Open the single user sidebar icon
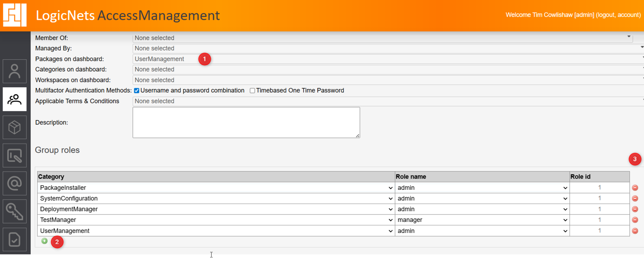Screen dimensions: 644x264 coord(15,71)
